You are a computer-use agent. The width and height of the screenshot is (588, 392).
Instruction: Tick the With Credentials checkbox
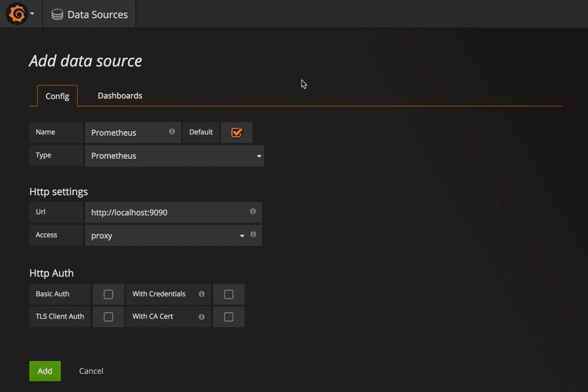click(229, 294)
